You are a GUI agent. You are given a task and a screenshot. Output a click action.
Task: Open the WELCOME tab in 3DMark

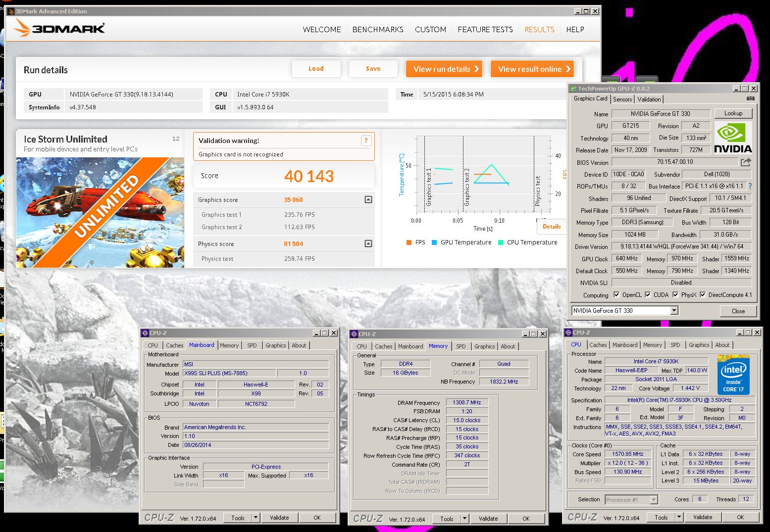(322, 30)
